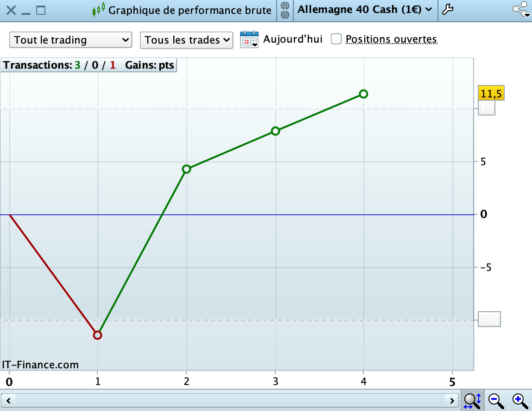Viewport: 532px width, 411px height.
Task: Open the calendar date picker icon
Action: pos(249,39)
